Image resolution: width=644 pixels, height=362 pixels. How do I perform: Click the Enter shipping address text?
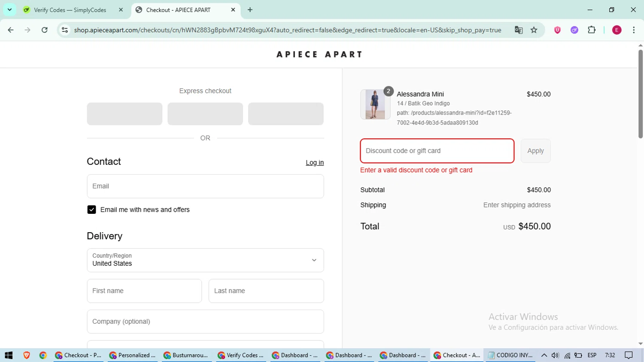point(517,205)
